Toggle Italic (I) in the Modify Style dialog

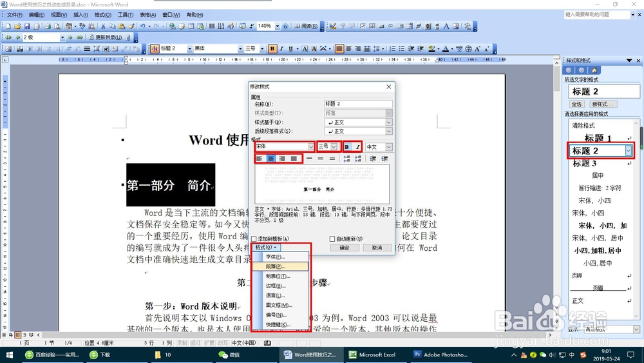pos(357,147)
